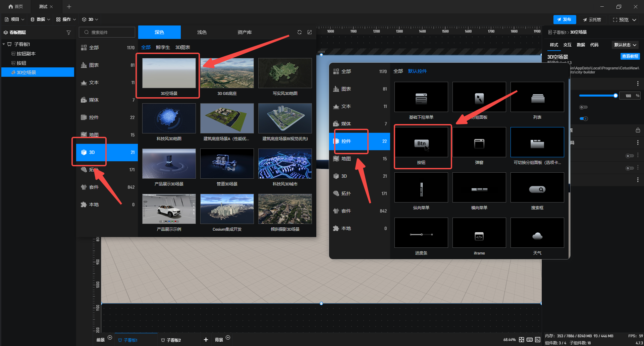Click the fit-to-screen icon in status bar
Screen dimensions: 644x346
click(521, 340)
